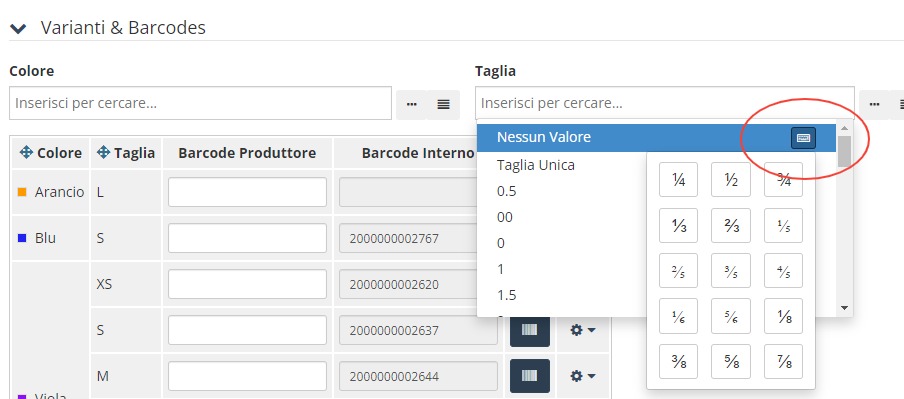Choose size 1.5 from Taglia list
Viewport: 904px width, 399px height.
tap(507, 295)
